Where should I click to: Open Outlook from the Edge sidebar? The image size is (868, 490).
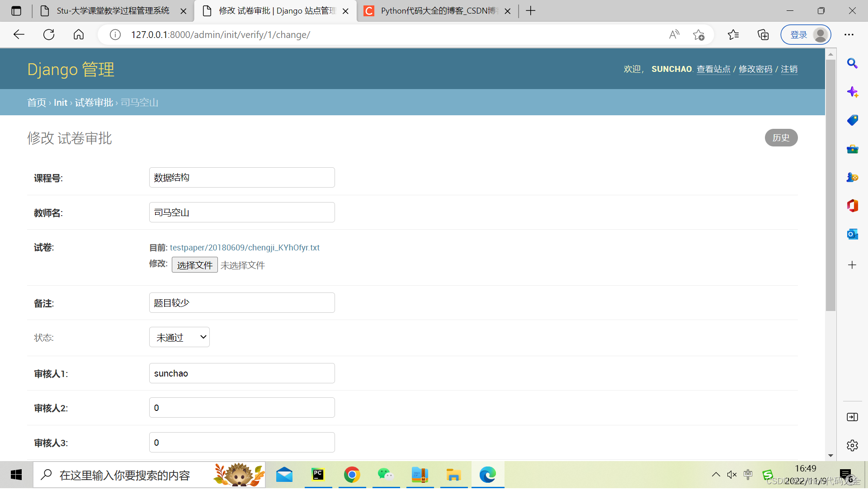coord(852,234)
